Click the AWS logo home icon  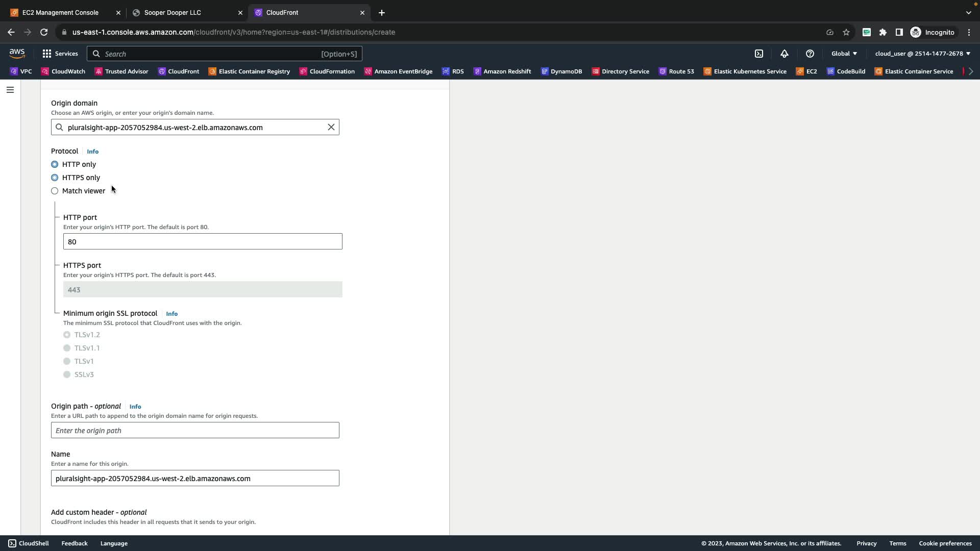click(x=17, y=54)
